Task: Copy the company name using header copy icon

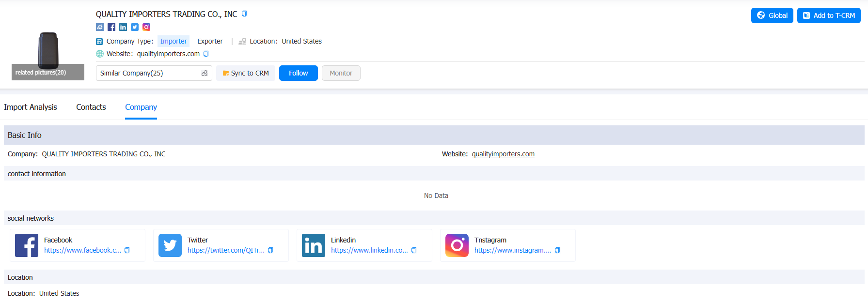Action: pos(244,14)
